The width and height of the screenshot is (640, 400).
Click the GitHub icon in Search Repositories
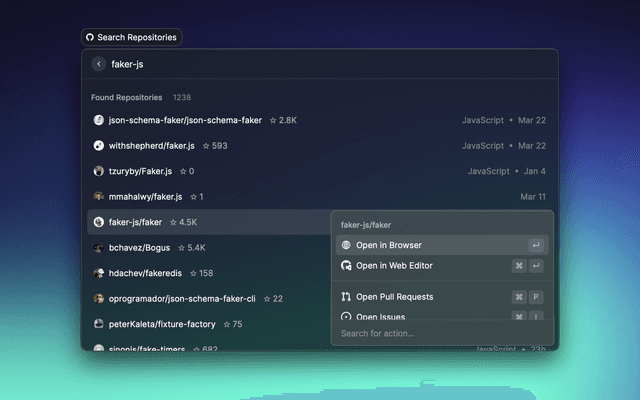point(90,37)
